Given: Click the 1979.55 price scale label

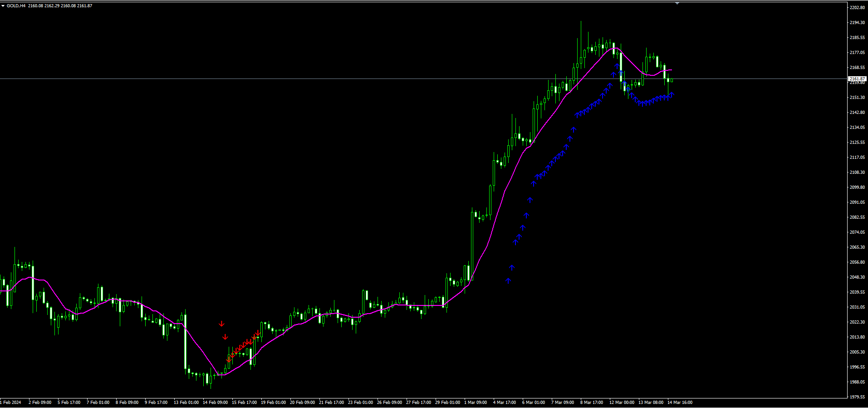Looking at the screenshot, I should [x=857, y=397].
